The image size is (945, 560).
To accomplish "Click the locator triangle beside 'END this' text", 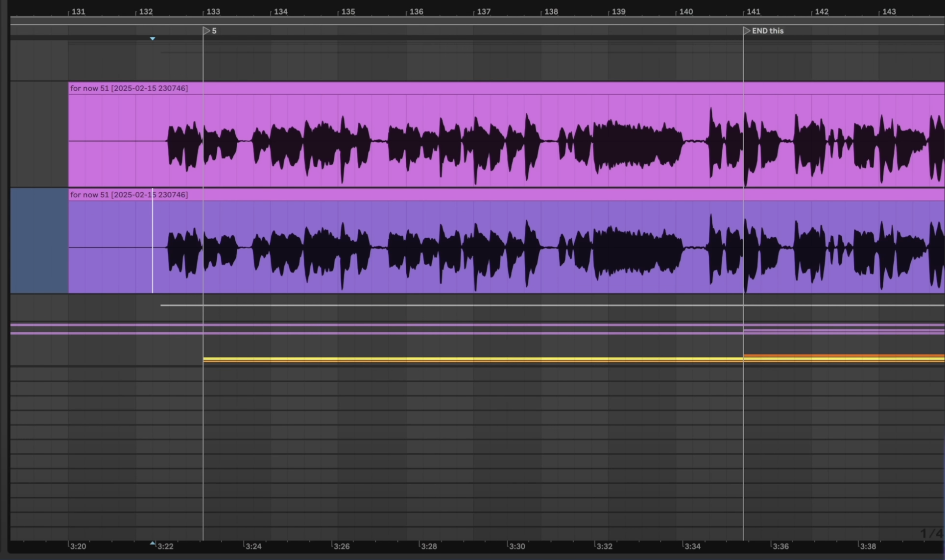I will [x=746, y=30].
